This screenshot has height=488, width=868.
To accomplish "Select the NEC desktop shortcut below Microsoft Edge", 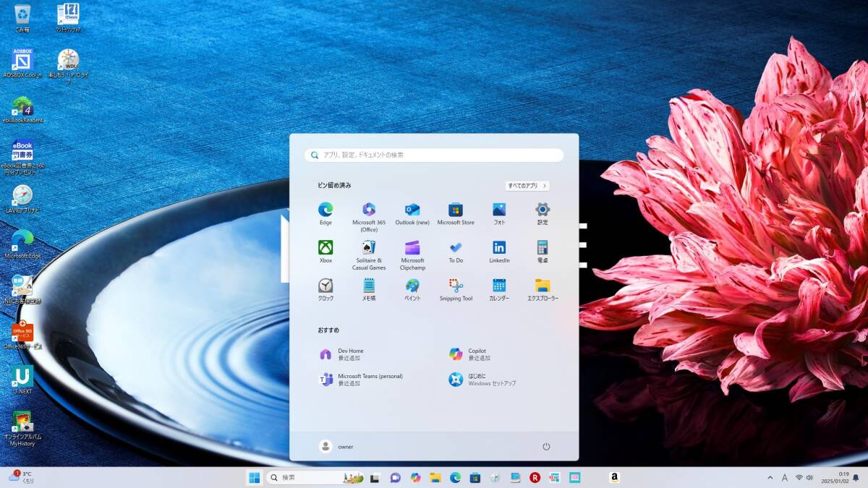I will [x=22, y=289].
